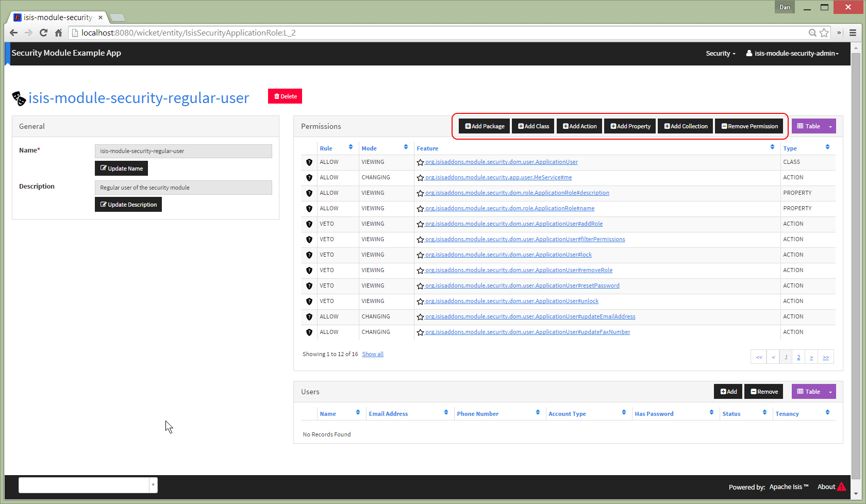
Task: Click the Show all link
Action: point(373,354)
